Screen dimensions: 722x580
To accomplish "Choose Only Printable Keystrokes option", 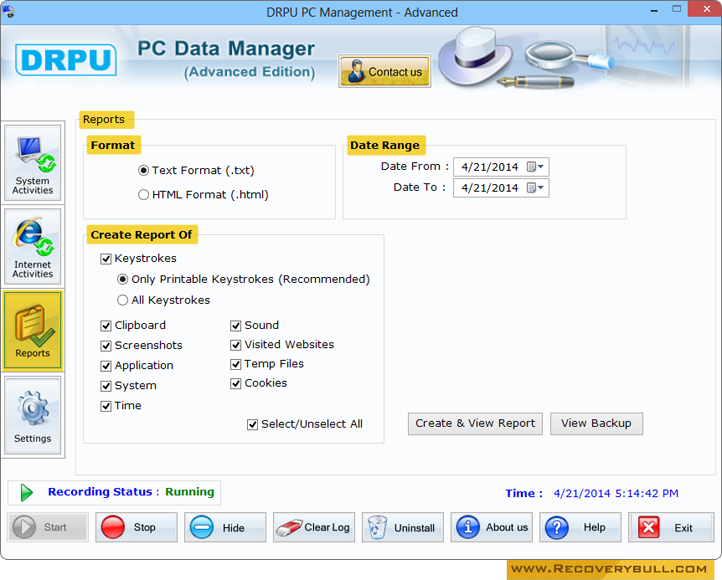I will coord(122,279).
